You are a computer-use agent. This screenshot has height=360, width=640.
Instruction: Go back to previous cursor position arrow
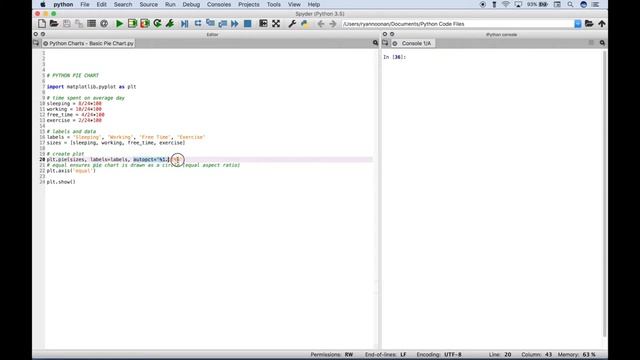321,24
